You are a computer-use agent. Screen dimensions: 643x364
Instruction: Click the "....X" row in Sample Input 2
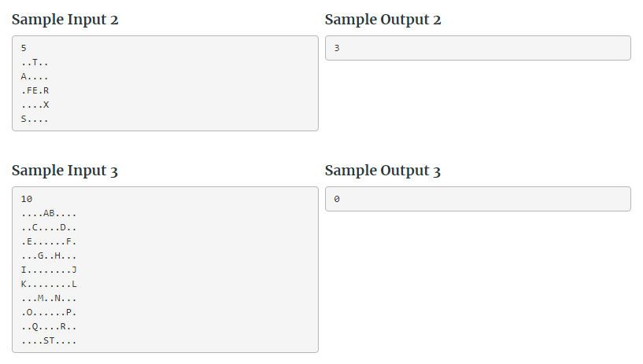point(35,105)
